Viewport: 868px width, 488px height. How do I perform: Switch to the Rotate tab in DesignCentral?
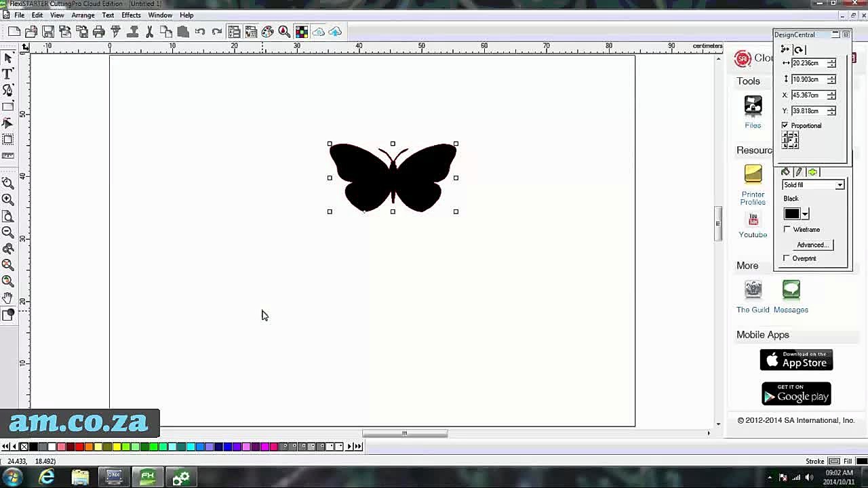click(x=799, y=49)
